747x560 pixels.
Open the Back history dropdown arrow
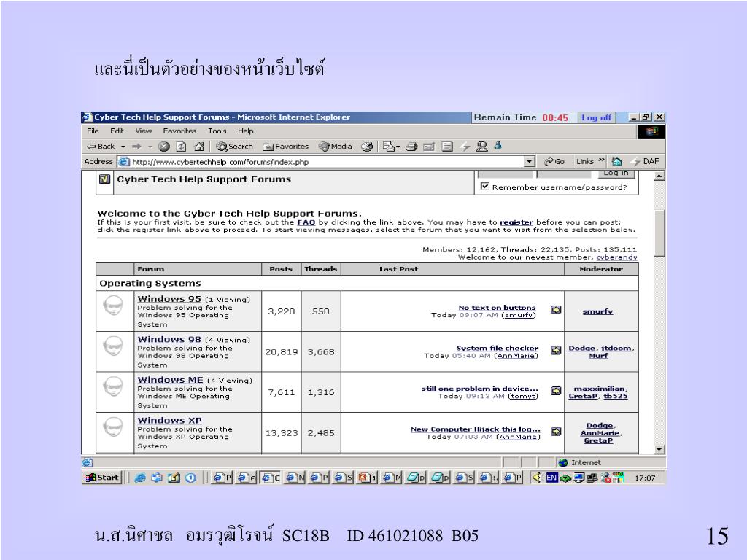(x=123, y=147)
